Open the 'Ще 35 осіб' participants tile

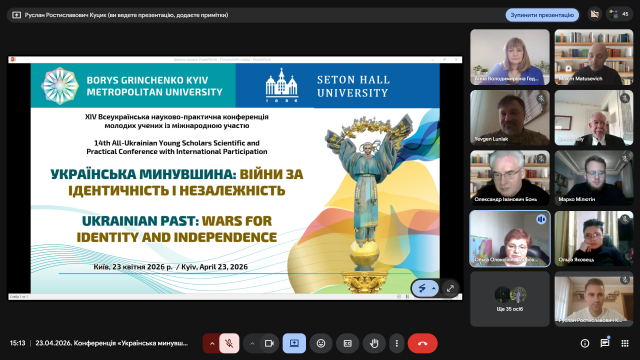509,299
